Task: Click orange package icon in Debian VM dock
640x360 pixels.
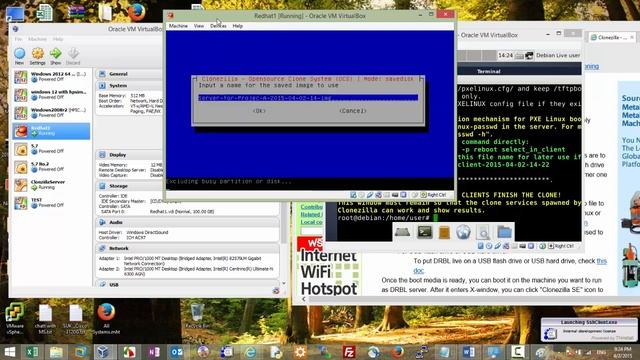Action: (x=444, y=232)
